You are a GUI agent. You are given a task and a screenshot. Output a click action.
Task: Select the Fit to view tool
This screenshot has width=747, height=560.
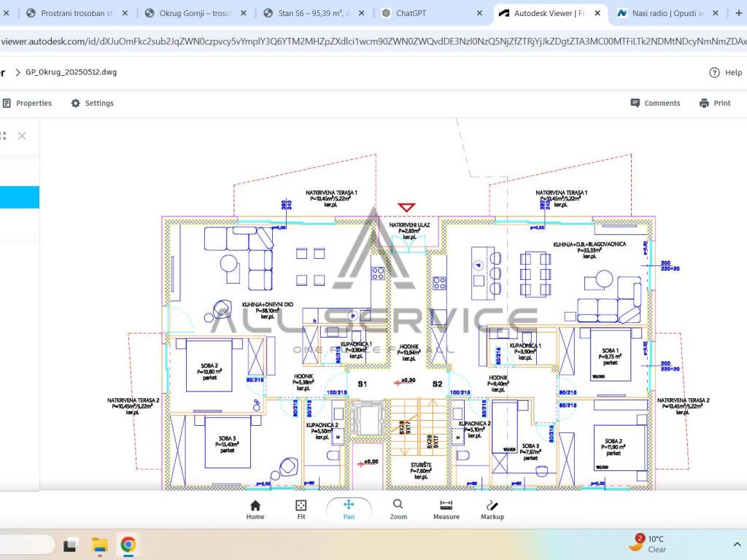301,510
